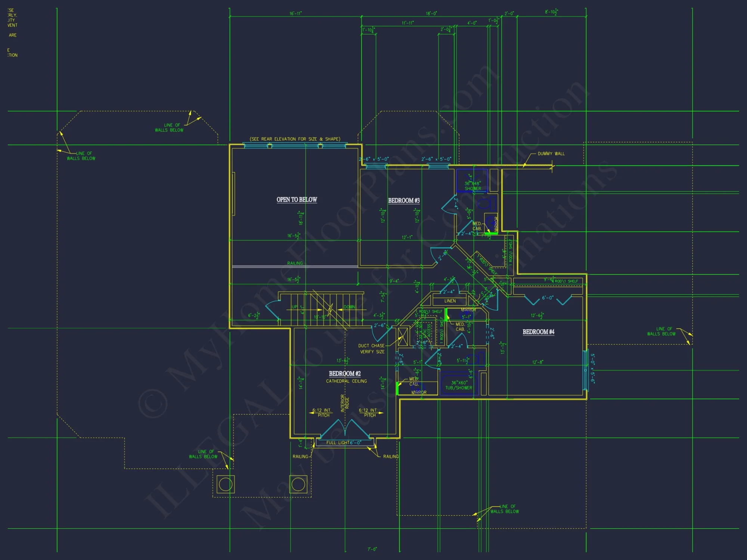Click the stair DOWN arrow label

349,307
